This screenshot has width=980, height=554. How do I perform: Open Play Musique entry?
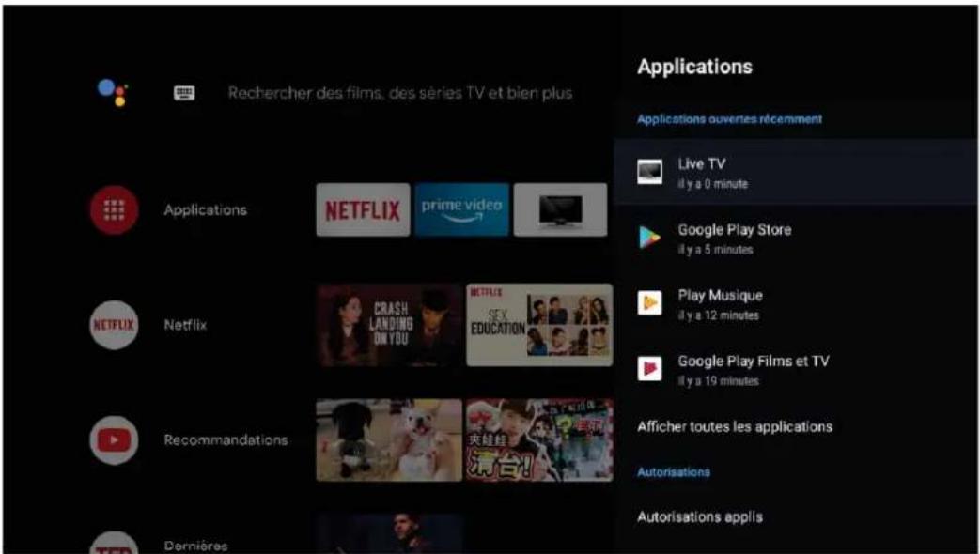coord(796,303)
